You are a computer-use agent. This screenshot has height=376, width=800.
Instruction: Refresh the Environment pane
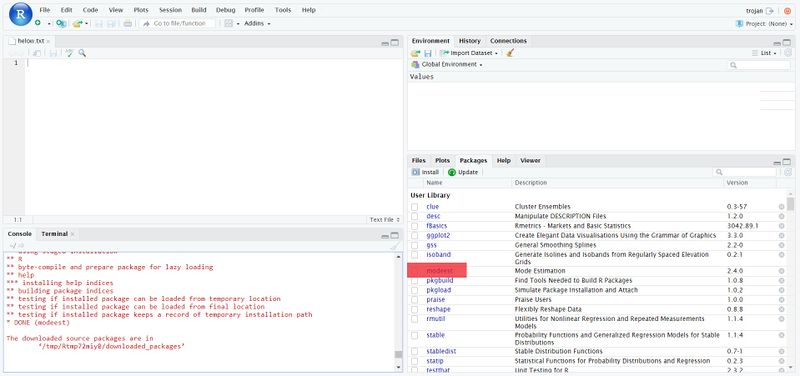[788, 53]
